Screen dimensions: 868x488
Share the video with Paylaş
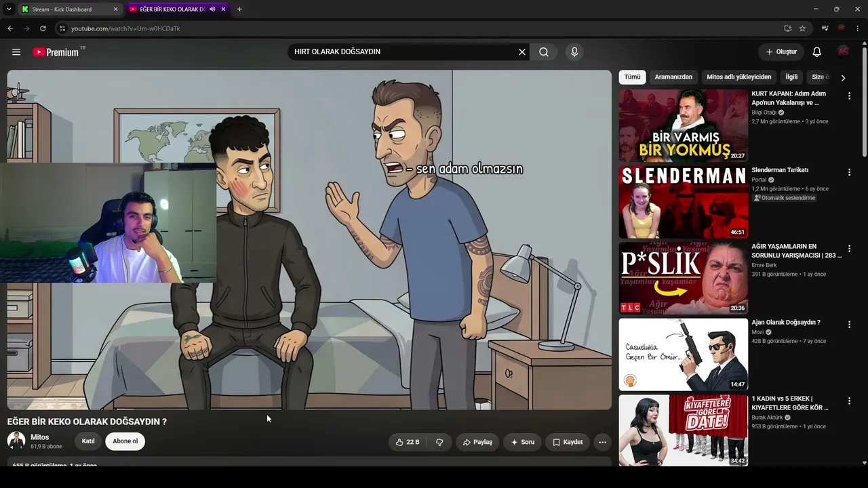point(477,442)
